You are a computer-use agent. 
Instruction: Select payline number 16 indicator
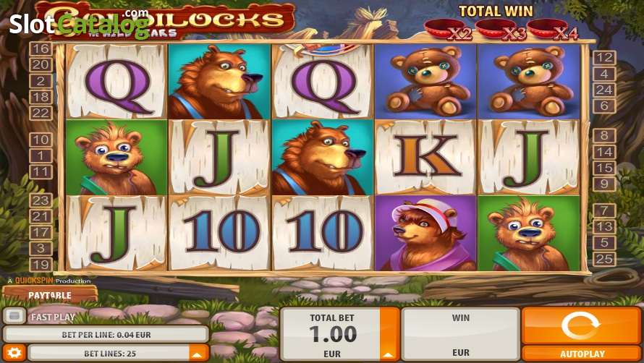tap(41, 49)
